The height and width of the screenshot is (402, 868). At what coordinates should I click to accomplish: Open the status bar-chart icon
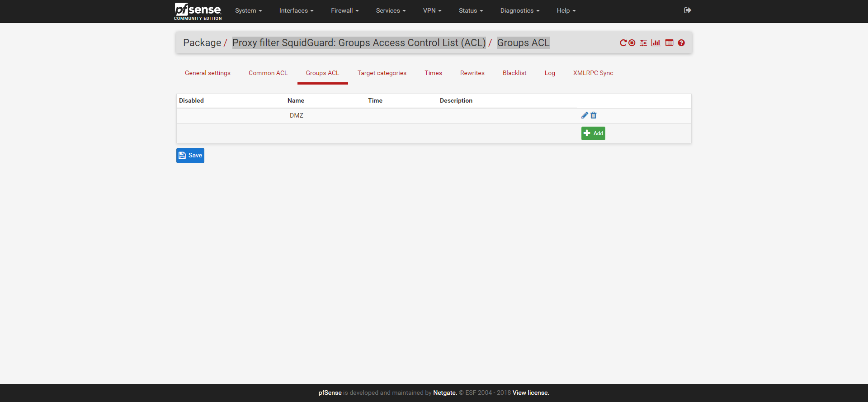[x=656, y=43]
